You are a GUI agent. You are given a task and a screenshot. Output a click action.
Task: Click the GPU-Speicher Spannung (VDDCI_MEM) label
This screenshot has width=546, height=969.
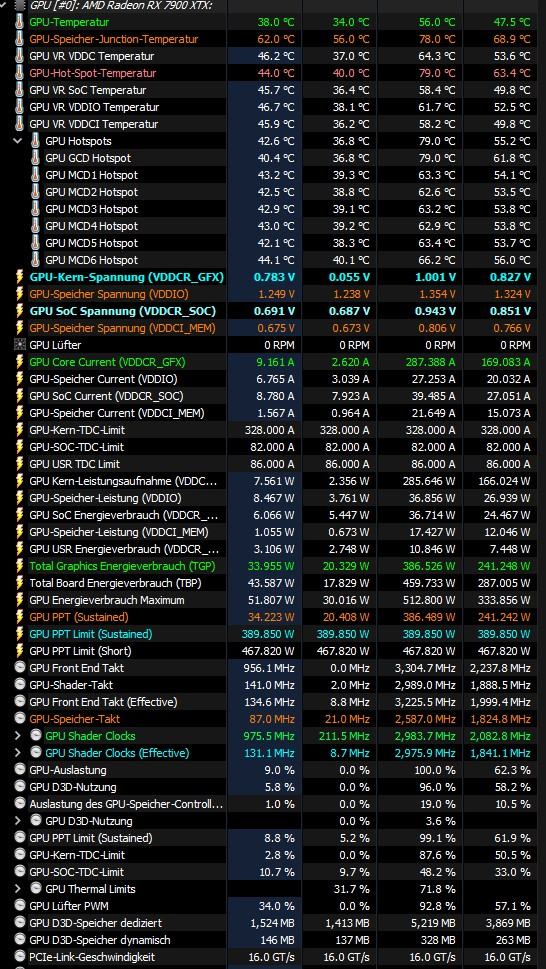[123, 328]
